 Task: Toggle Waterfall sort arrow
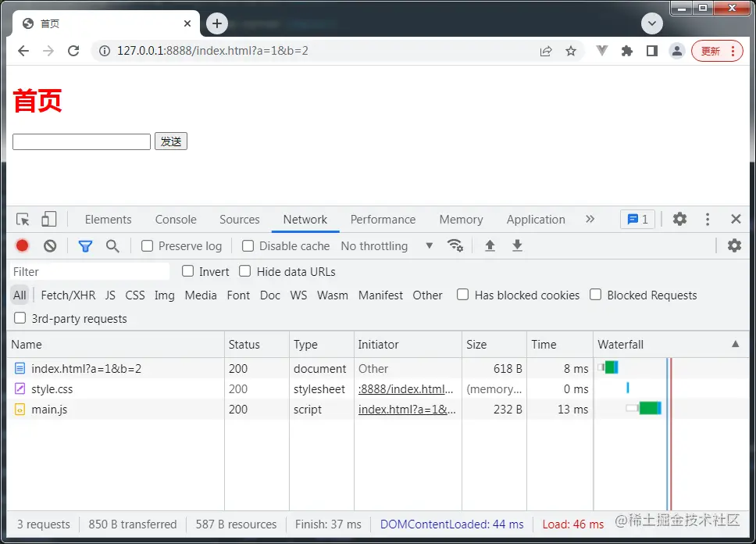pos(735,344)
